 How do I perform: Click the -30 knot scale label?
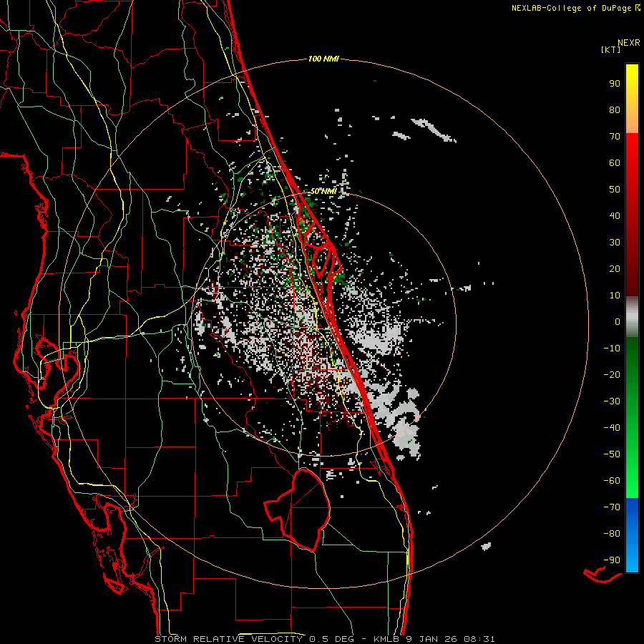612,401
